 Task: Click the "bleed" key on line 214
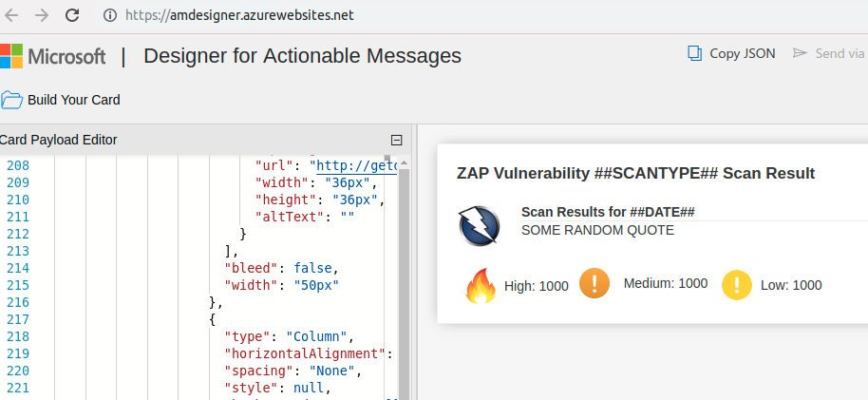pyautogui.click(x=250, y=268)
